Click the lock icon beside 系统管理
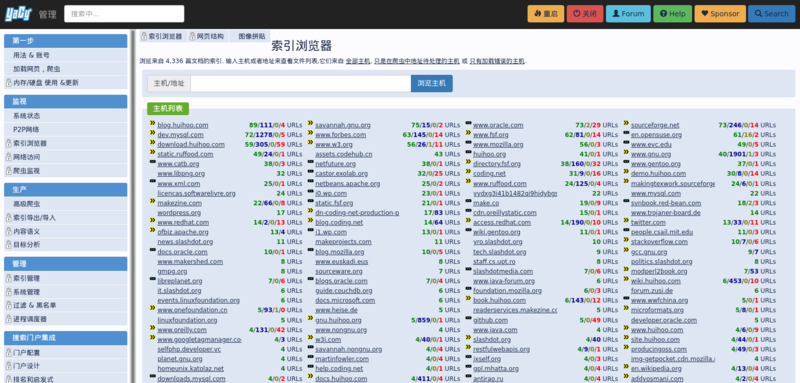 click(8, 292)
